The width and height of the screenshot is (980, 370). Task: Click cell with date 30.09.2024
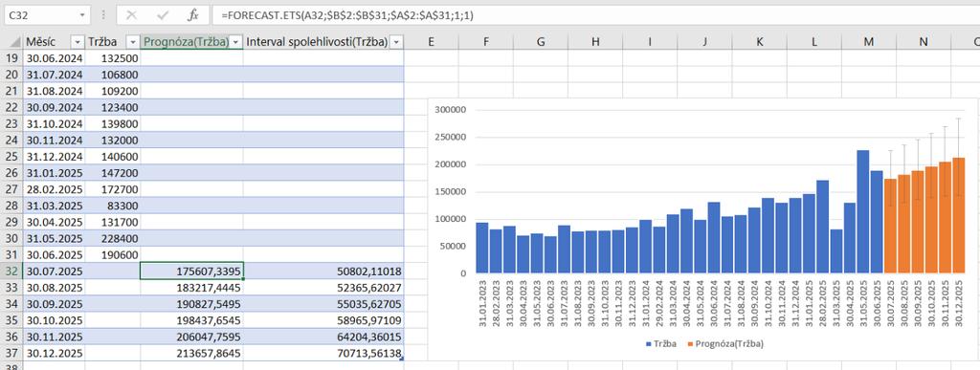coord(54,107)
